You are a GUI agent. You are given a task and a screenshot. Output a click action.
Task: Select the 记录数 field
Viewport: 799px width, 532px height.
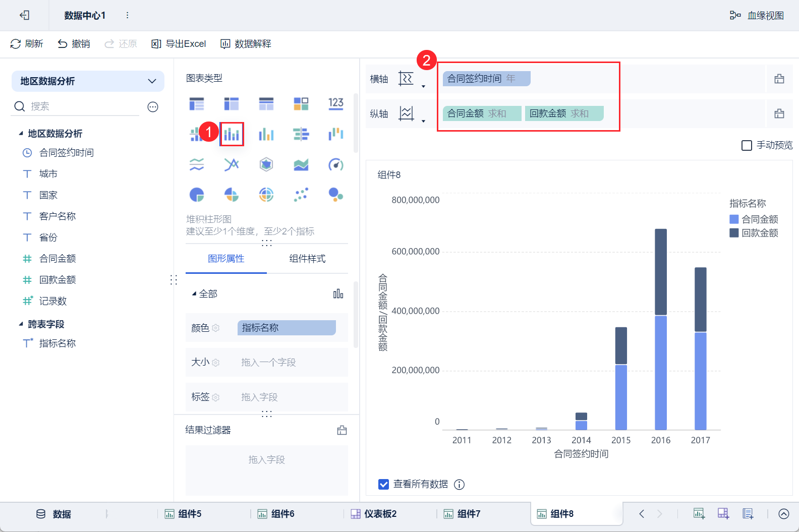(53, 301)
